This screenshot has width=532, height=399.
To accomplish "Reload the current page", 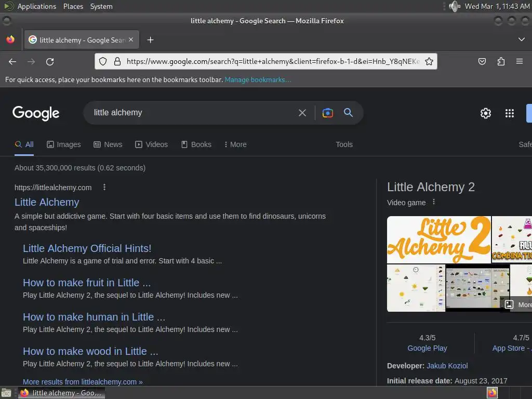I will click(50, 61).
